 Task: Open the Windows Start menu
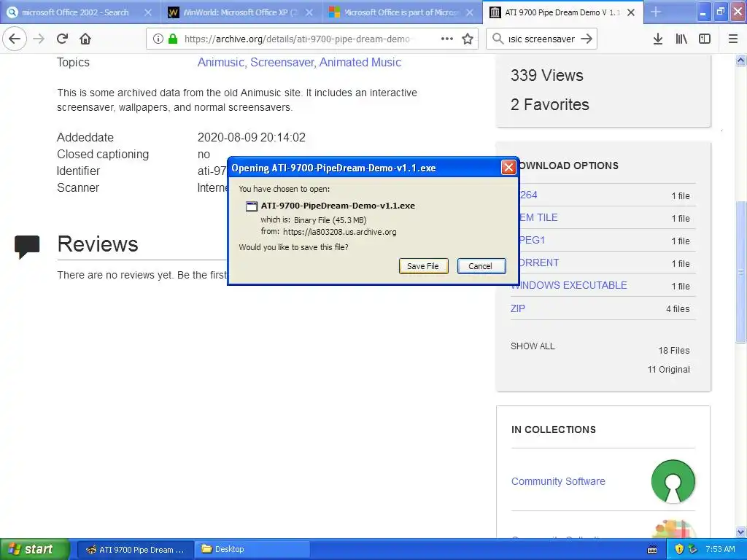[35, 550]
